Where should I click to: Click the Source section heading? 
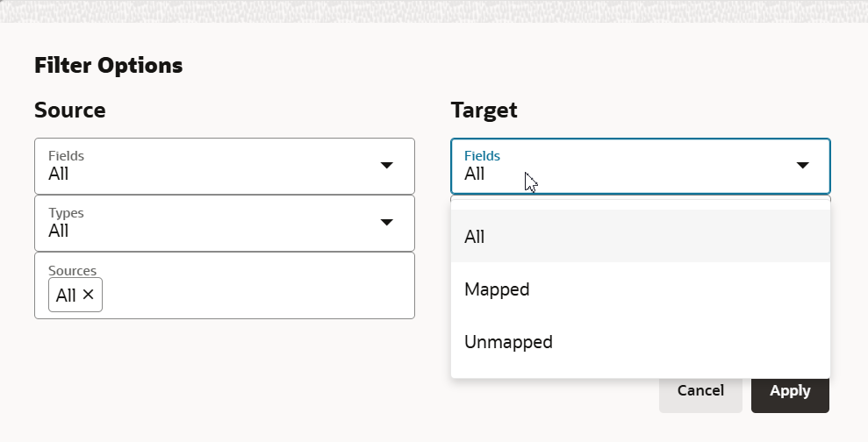point(70,110)
